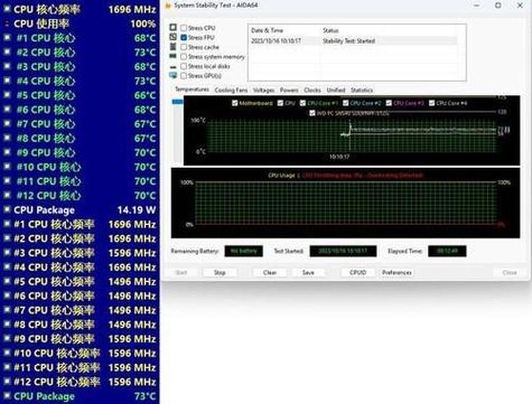Select the Stability Test: Started log entry

tap(354, 41)
